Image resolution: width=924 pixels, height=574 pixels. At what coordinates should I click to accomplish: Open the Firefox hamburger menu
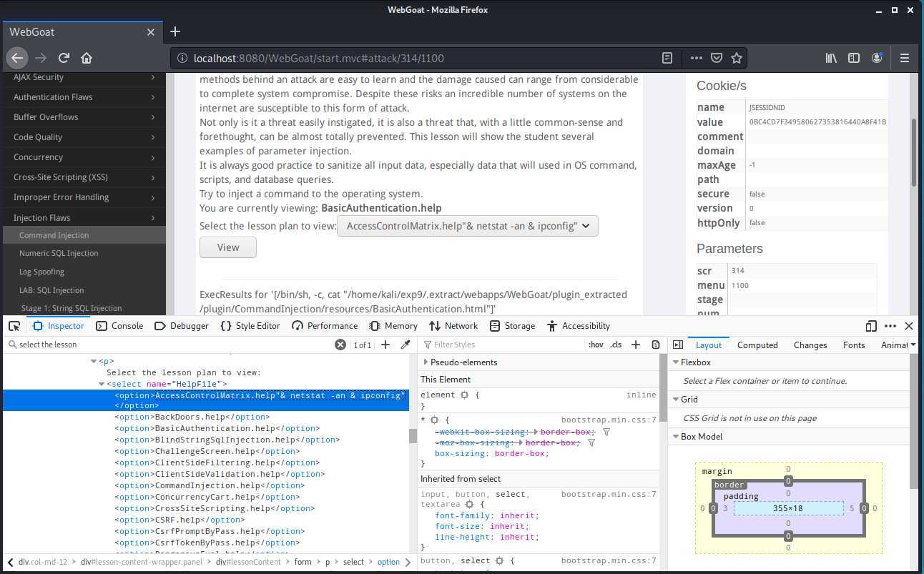[905, 58]
